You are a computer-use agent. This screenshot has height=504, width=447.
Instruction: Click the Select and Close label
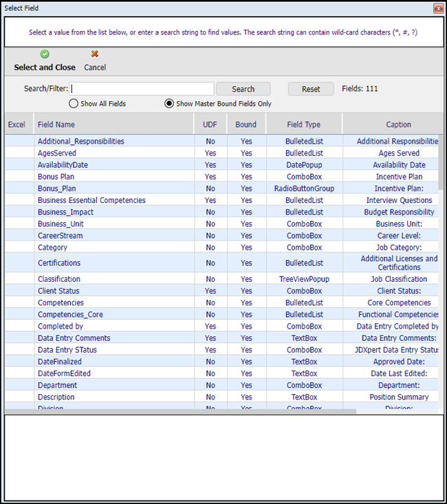click(x=45, y=67)
